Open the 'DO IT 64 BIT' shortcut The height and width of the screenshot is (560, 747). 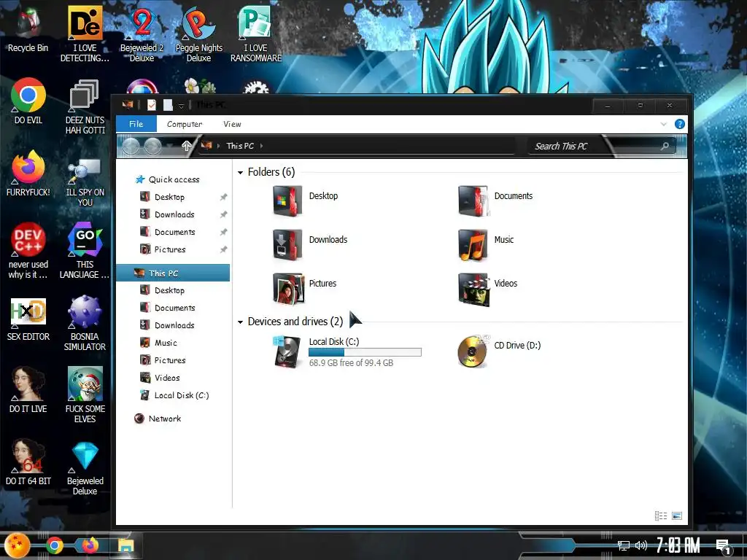28,462
